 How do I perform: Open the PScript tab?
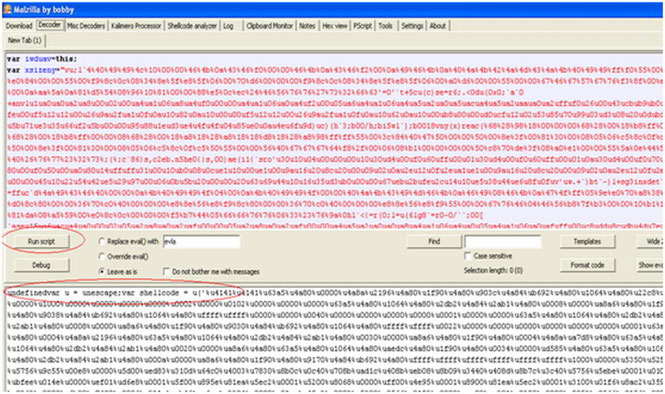363,26
